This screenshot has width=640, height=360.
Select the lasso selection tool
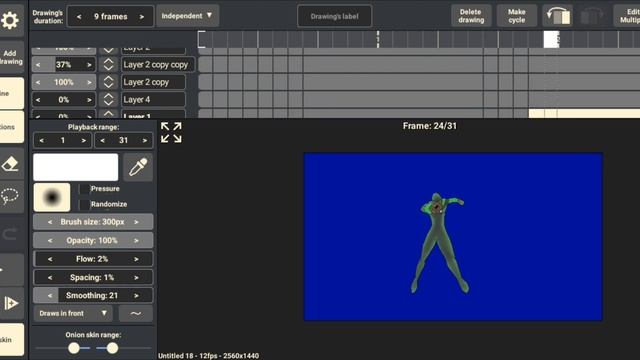point(10,197)
